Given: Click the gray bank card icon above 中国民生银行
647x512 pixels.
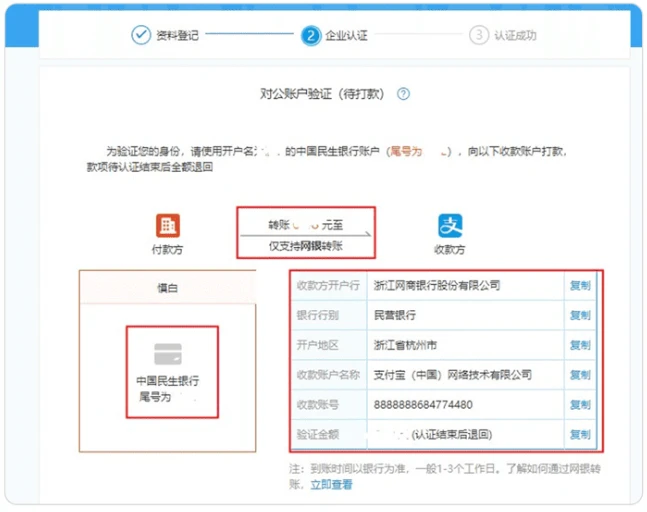Looking at the screenshot, I should tap(168, 354).
